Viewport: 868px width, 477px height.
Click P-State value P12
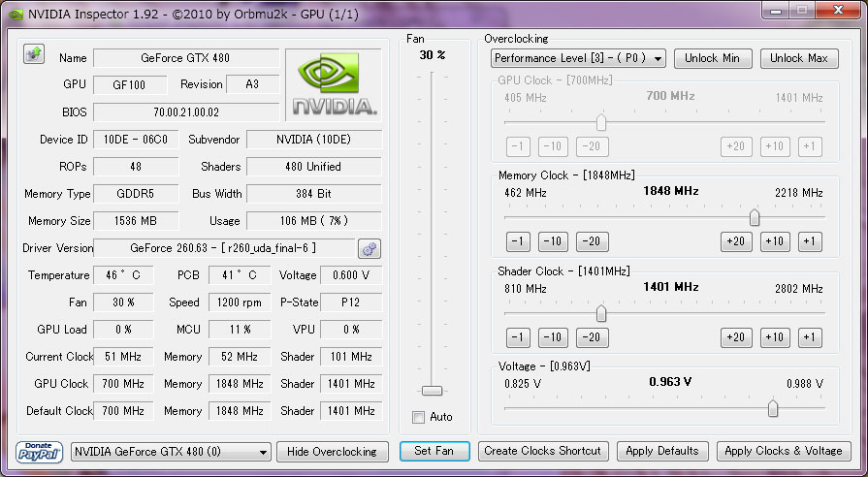(351, 302)
